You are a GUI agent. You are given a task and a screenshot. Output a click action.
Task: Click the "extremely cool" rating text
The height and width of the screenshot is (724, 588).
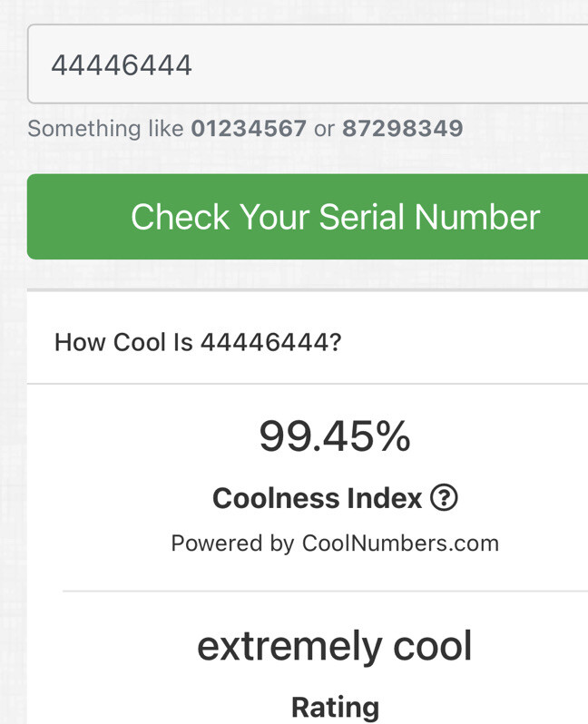click(334, 646)
